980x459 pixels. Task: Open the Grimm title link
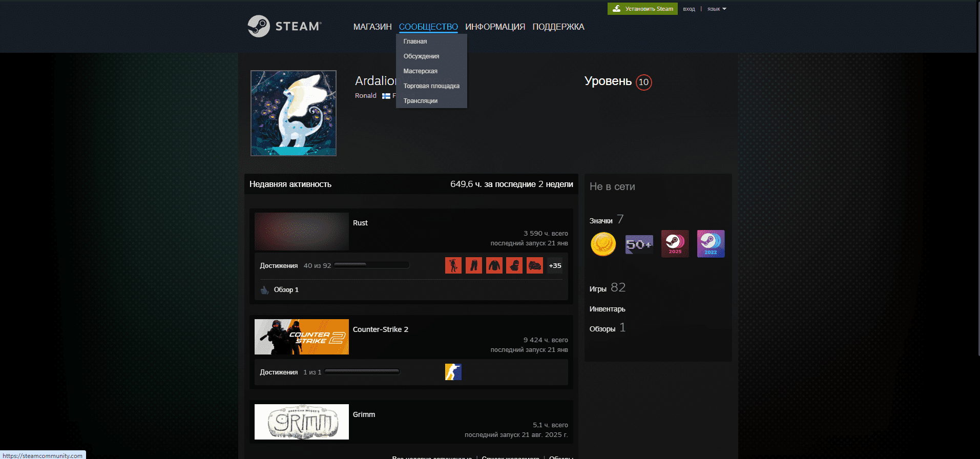click(x=364, y=414)
